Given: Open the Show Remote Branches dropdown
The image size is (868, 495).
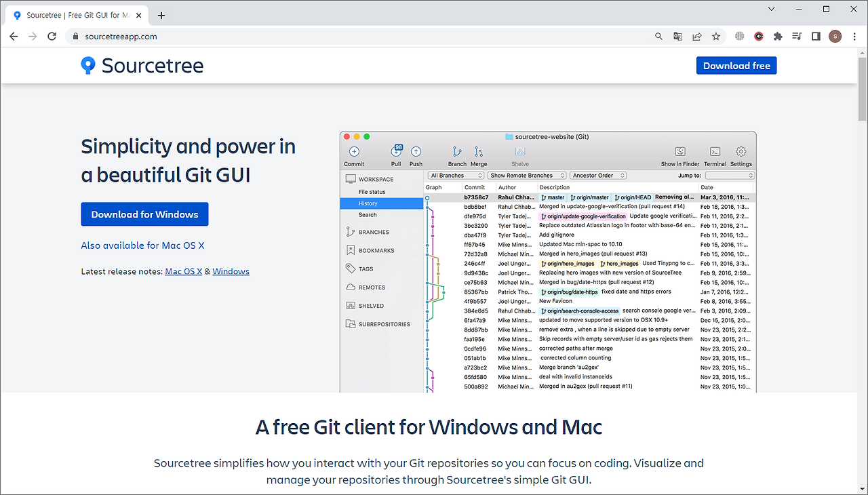Looking at the screenshot, I should (x=527, y=175).
